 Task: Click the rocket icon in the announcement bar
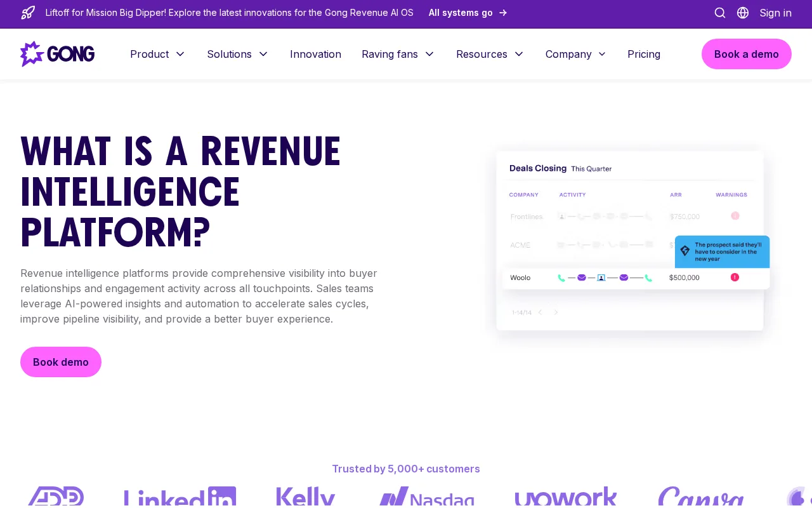(x=28, y=13)
